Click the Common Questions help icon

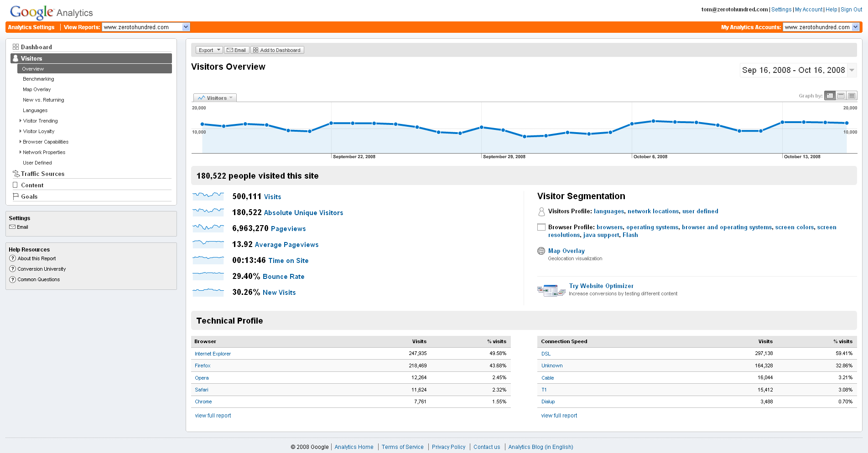(13, 279)
